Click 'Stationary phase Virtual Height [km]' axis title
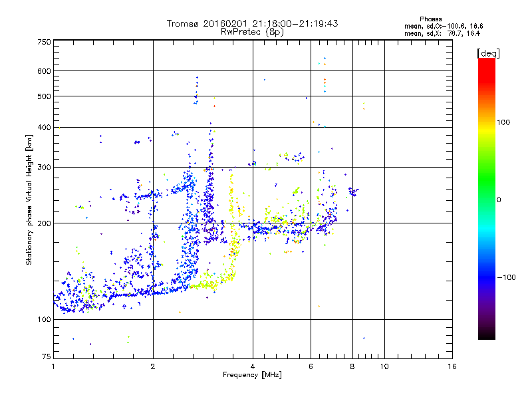Viewport: 532px width, 399px height. (x=29, y=199)
